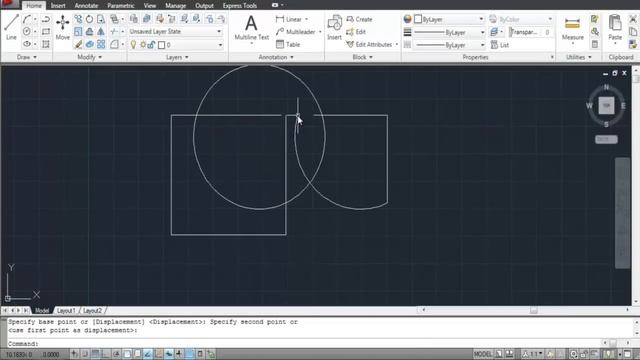Switch to the Layout2 tab

click(x=92, y=311)
